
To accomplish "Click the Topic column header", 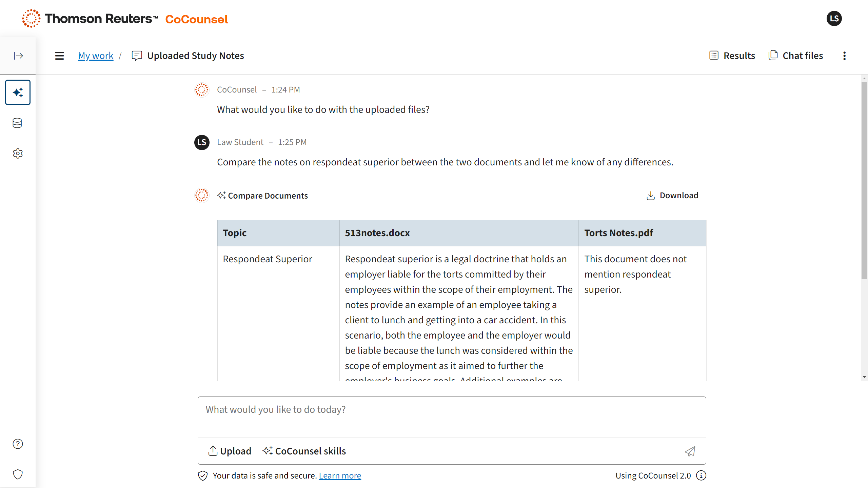I will tap(278, 233).
